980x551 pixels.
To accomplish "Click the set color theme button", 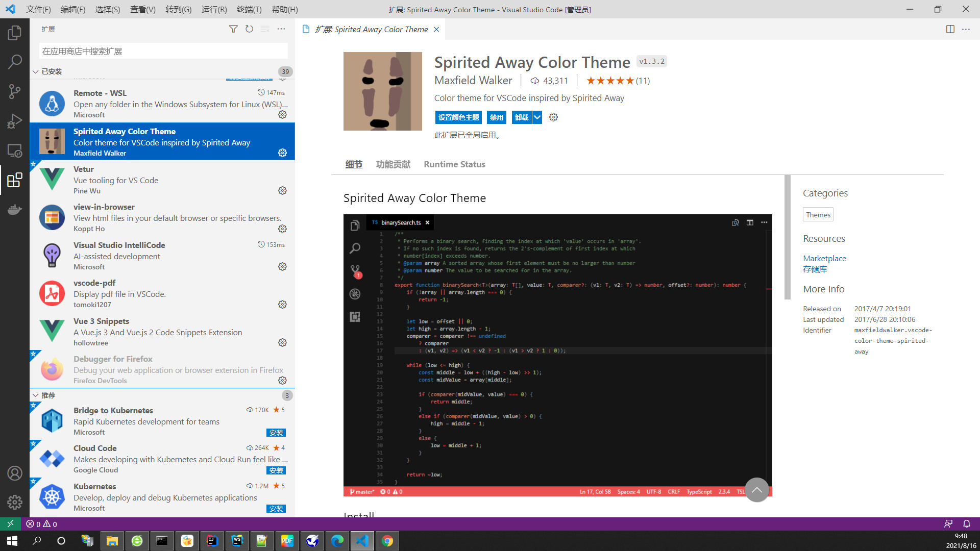I will 458,117.
